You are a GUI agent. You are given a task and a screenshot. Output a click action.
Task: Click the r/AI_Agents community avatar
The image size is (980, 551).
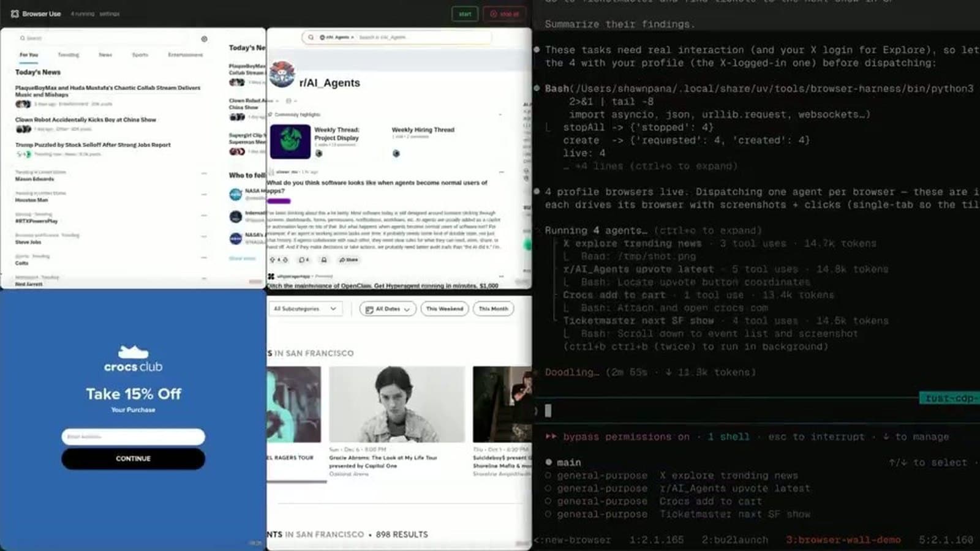coord(282,75)
